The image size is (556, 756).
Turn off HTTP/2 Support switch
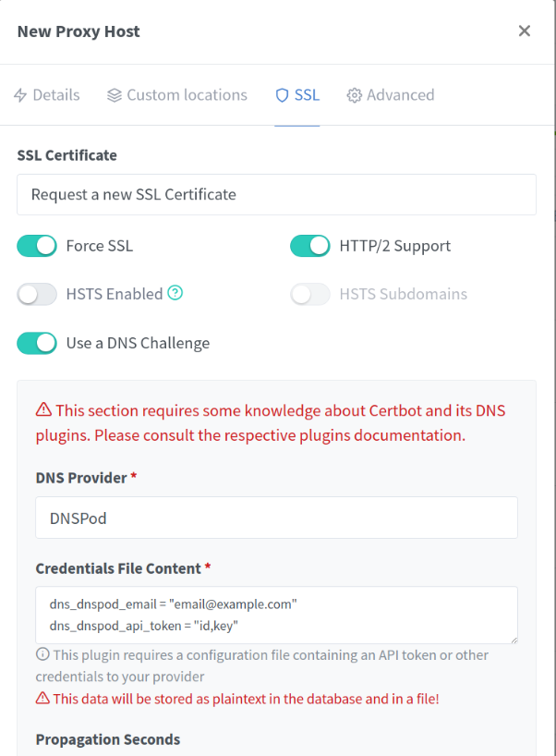click(x=310, y=246)
